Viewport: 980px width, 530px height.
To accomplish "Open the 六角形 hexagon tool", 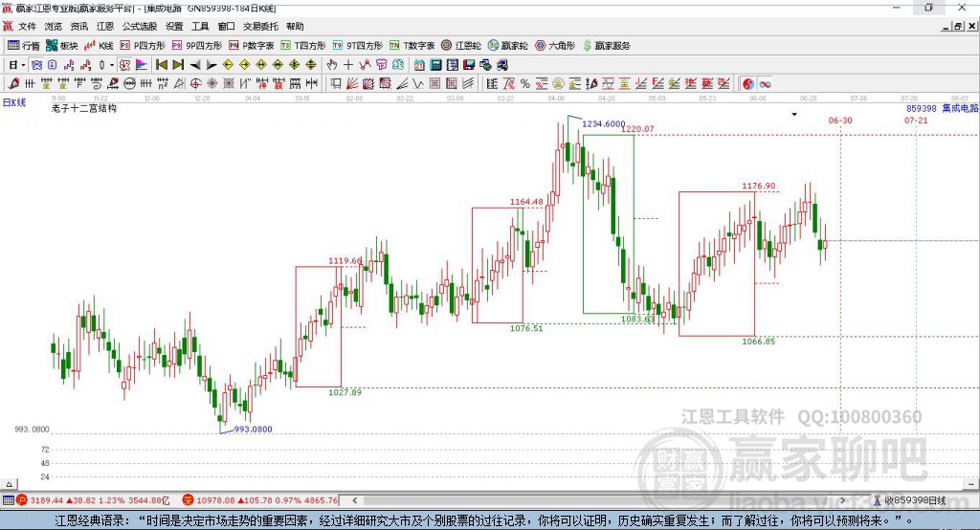I will coord(555,46).
